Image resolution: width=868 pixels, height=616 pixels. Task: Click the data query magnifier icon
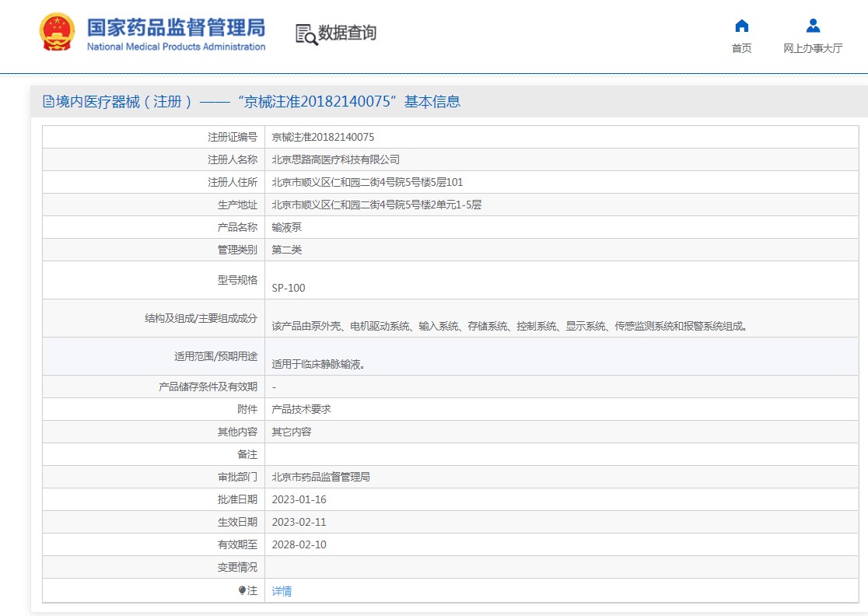[x=306, y=34]
